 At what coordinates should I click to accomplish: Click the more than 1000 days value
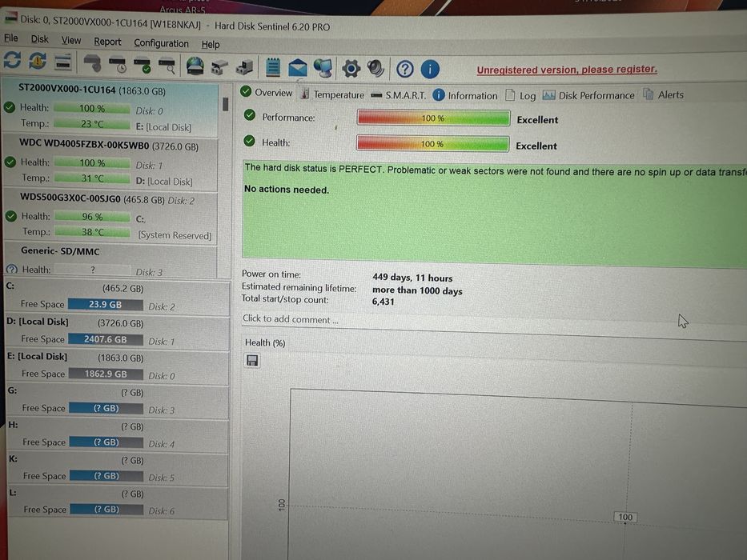pyautogui.click(x=417, y=290)
